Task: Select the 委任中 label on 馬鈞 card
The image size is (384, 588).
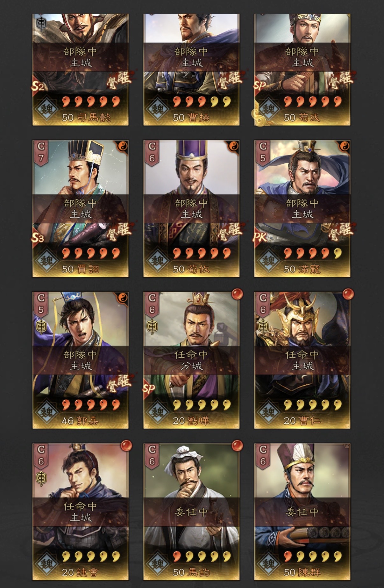Action: (191, 512)
